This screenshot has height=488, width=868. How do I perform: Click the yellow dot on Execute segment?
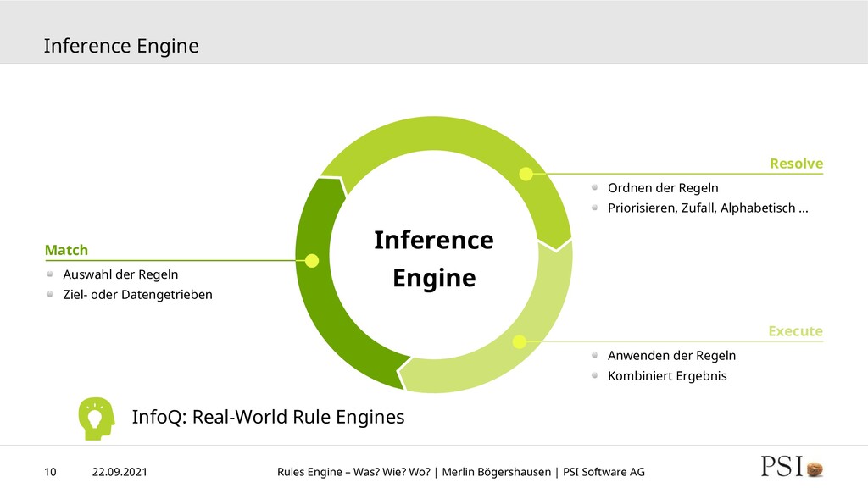tap(520, 342)
